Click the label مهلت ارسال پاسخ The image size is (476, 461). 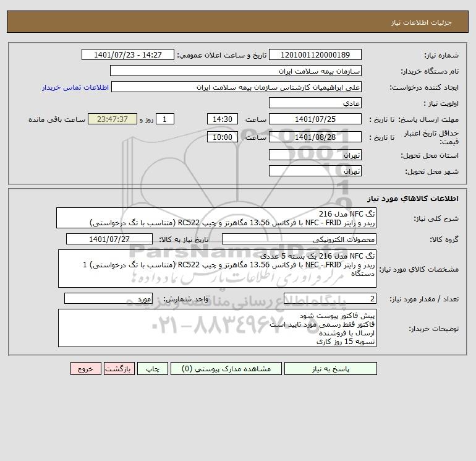point(428,119)
